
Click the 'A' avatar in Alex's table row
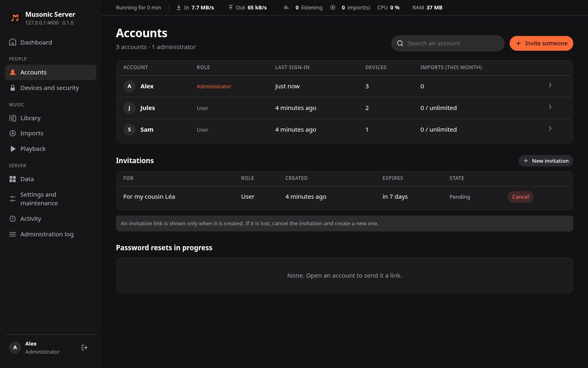click(x=129, y=86)
